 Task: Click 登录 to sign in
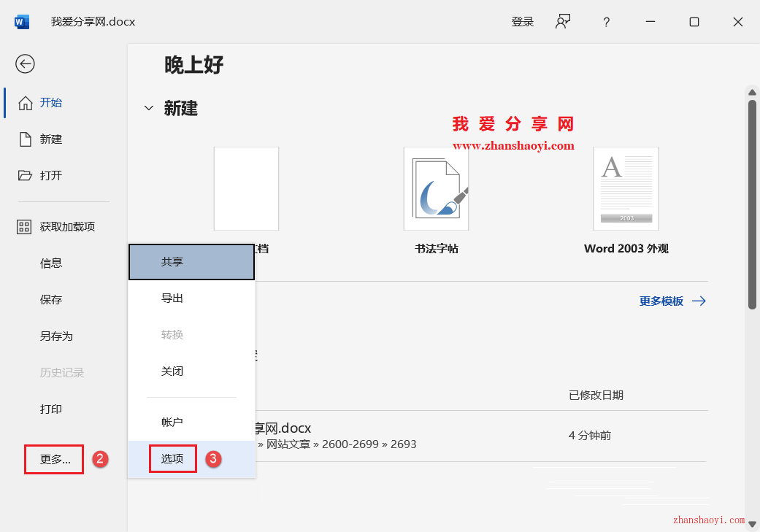point(523,22)
